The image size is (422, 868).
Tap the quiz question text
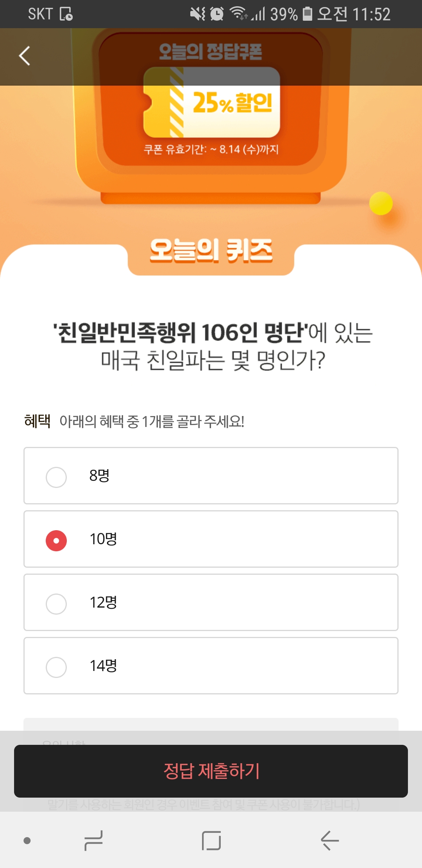click(213, 346)
